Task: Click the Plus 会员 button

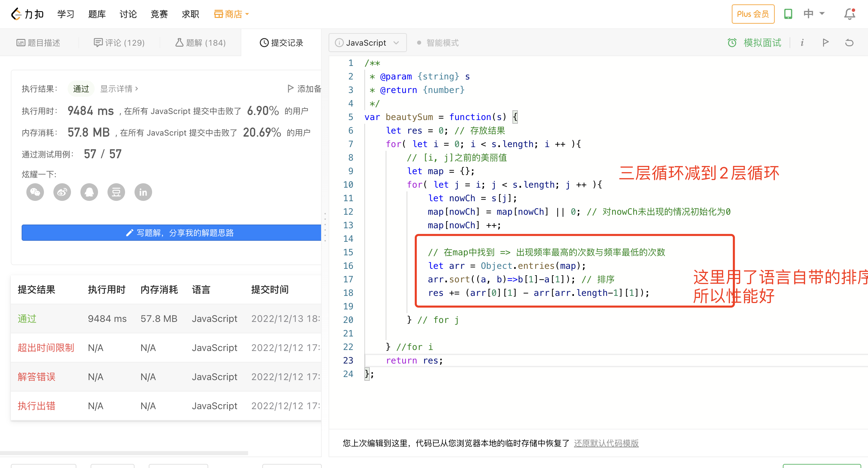Action: [753, 14]
